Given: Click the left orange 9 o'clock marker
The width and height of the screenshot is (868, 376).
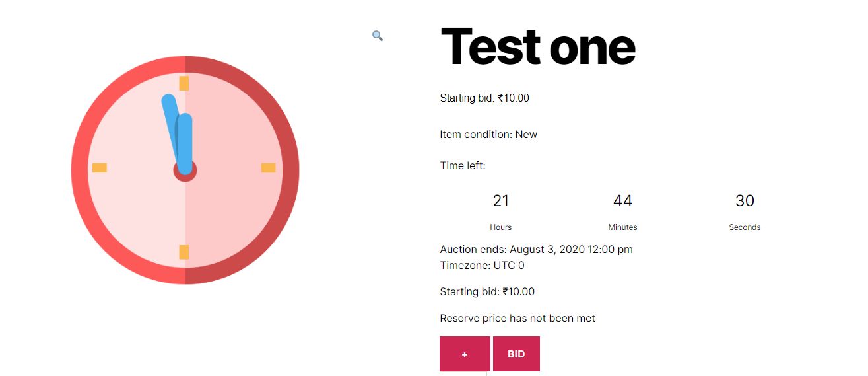Looking at the screenshot, I should [100, 167].
